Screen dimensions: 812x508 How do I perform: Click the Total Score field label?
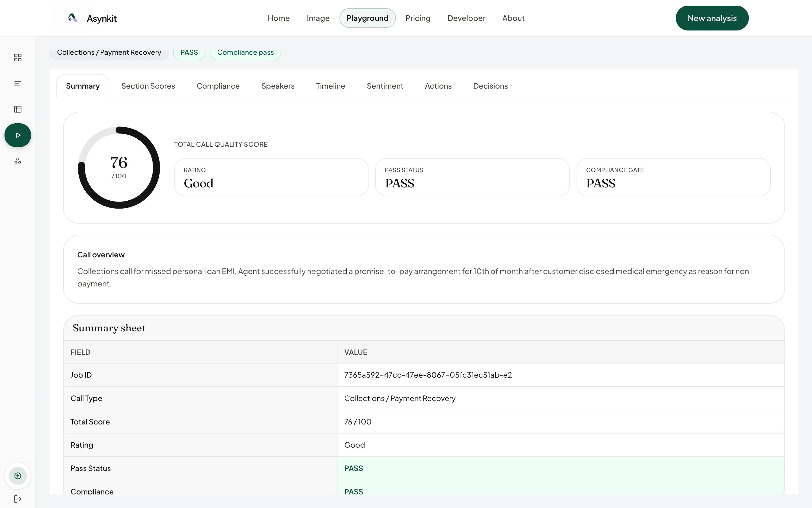(x=90, y=422)
